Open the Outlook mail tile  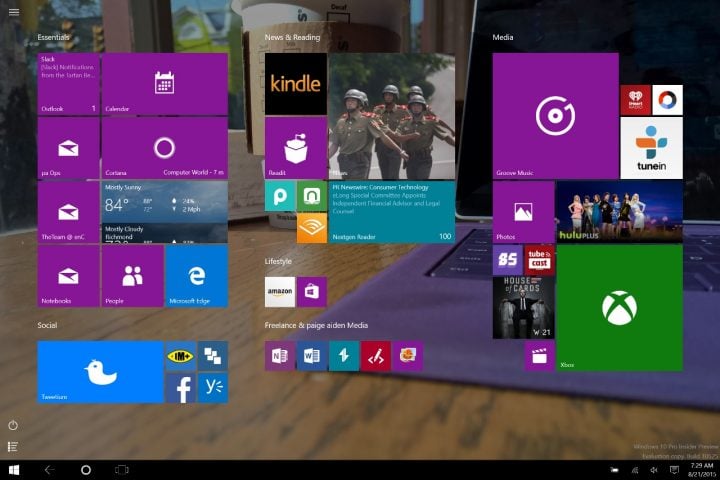pos(68,84)
